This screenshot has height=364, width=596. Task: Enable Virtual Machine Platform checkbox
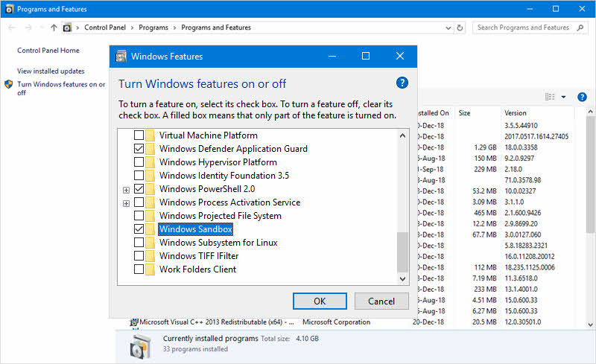pos(139,135)
